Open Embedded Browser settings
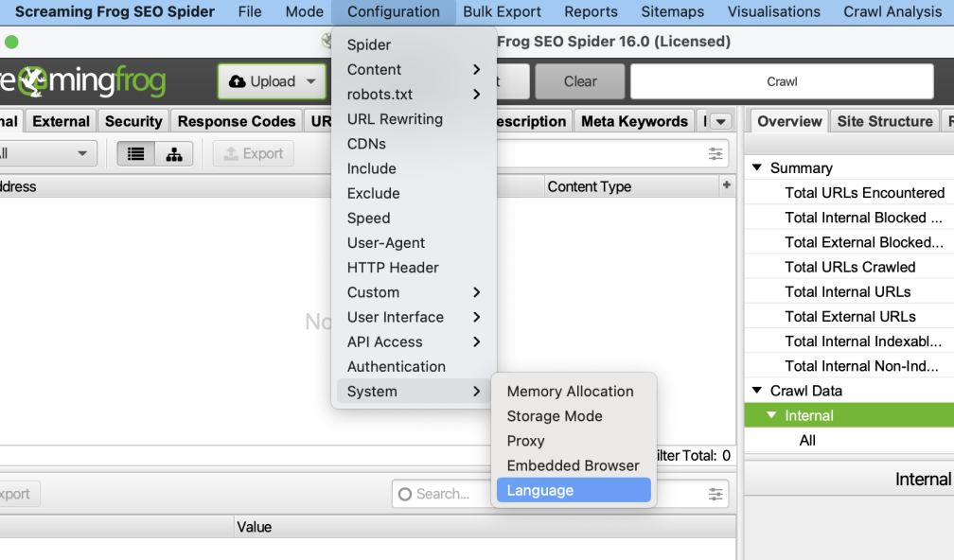 point(574,465)
